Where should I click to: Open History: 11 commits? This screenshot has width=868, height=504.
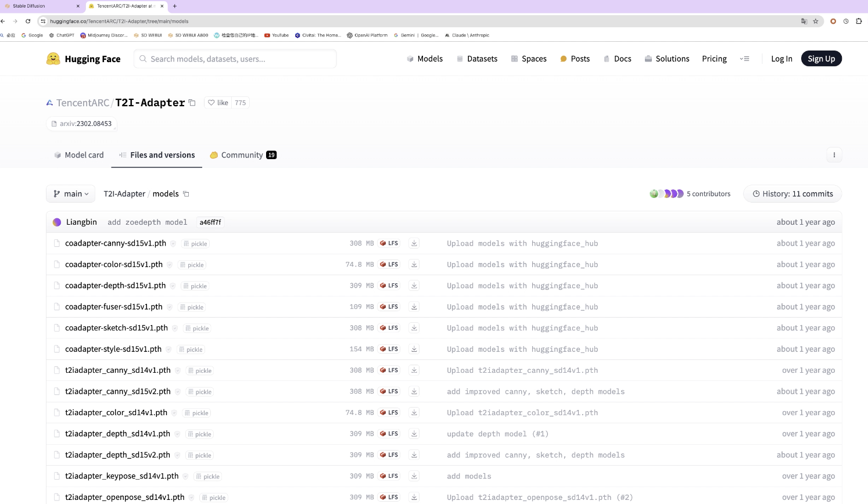(x=792, y=194)
